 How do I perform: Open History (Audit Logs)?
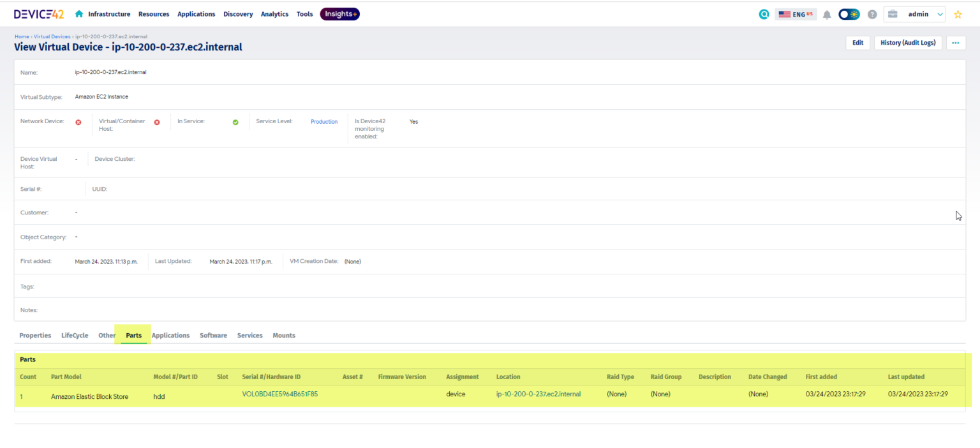(908, 43)
